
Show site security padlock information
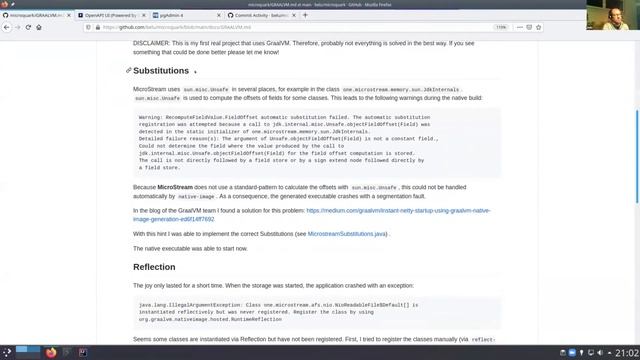(x=98, y=27)
